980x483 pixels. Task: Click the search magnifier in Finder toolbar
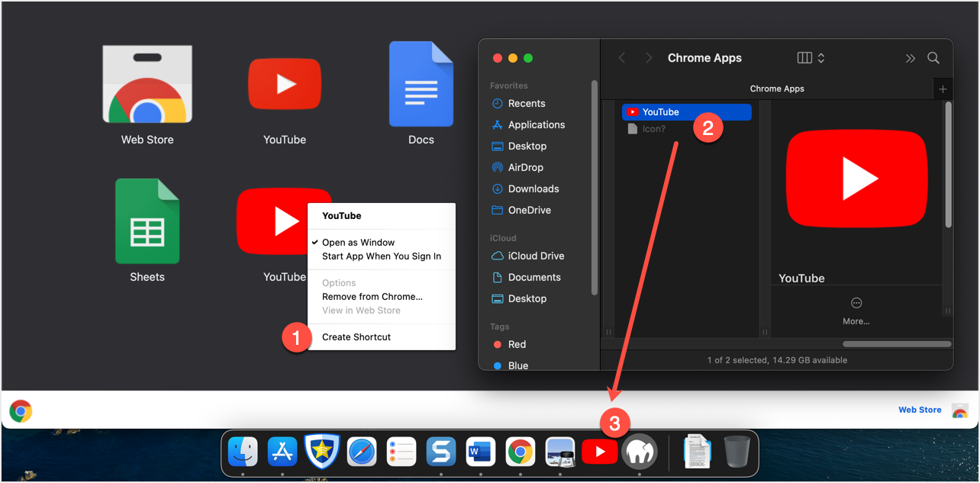pyautogui.click(x=933, y=58)
